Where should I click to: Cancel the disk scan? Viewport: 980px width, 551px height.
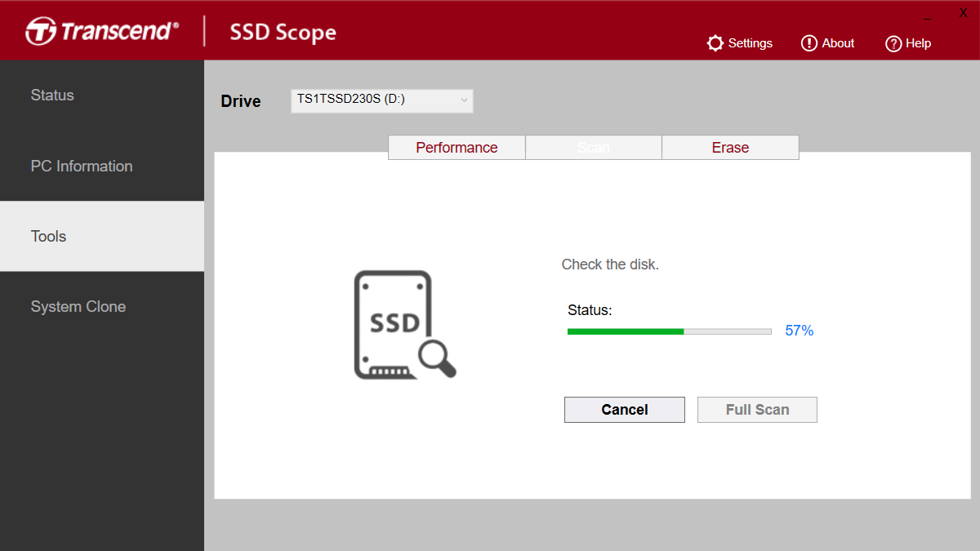[625, 410]
